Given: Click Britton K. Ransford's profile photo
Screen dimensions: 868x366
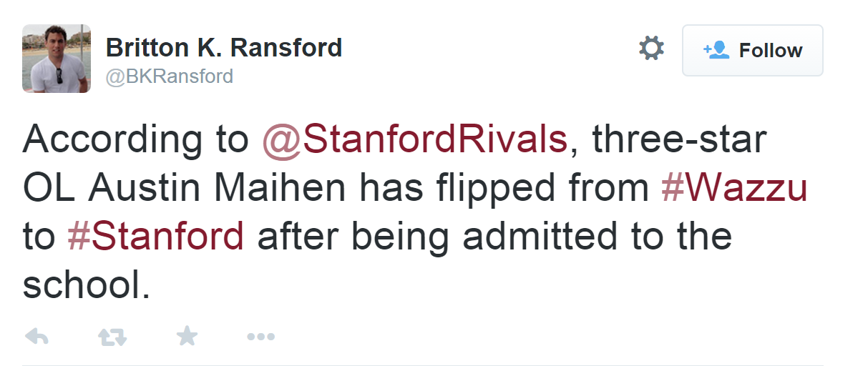Looking at the screenshot, I should pyautogui.click(x=57, y=59).
